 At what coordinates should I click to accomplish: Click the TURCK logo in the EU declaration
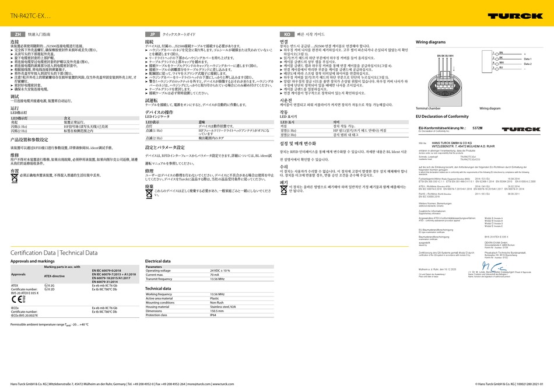(x=521, y=129)
